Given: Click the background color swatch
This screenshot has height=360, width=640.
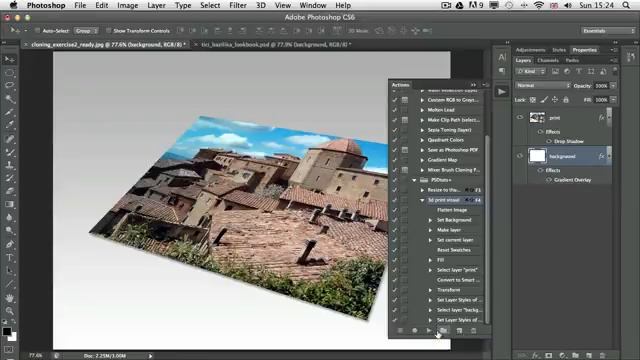Looking at the screenshot, I should [14, 338].
